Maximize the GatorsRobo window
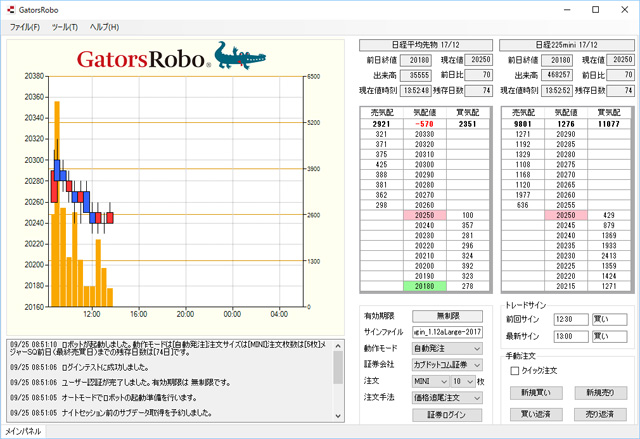Image resolution: width=640 pixels, height=439 pixels. point(596,9)
